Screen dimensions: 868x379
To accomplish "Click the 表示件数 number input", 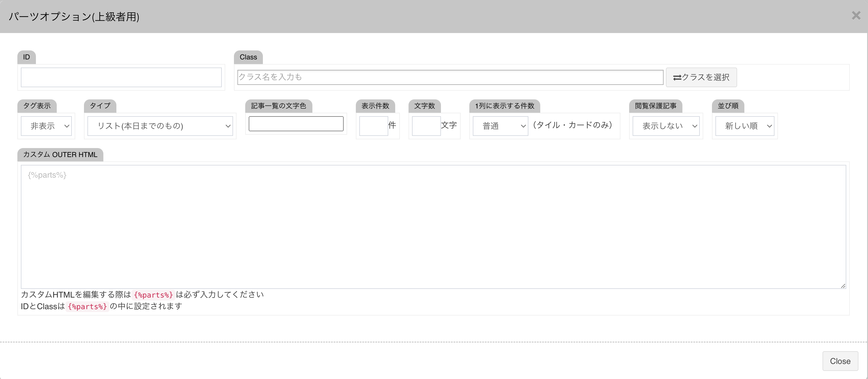I will click(x=374, y=126).
